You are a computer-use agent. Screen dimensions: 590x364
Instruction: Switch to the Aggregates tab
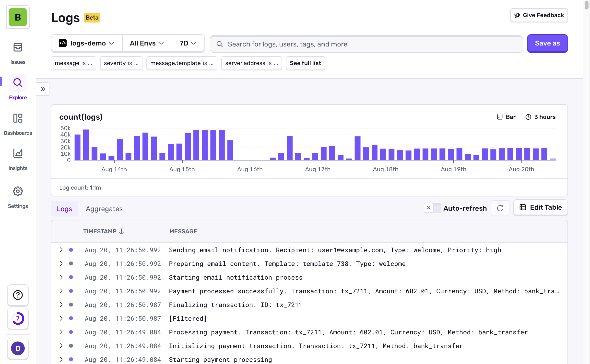tap(104, 209)
